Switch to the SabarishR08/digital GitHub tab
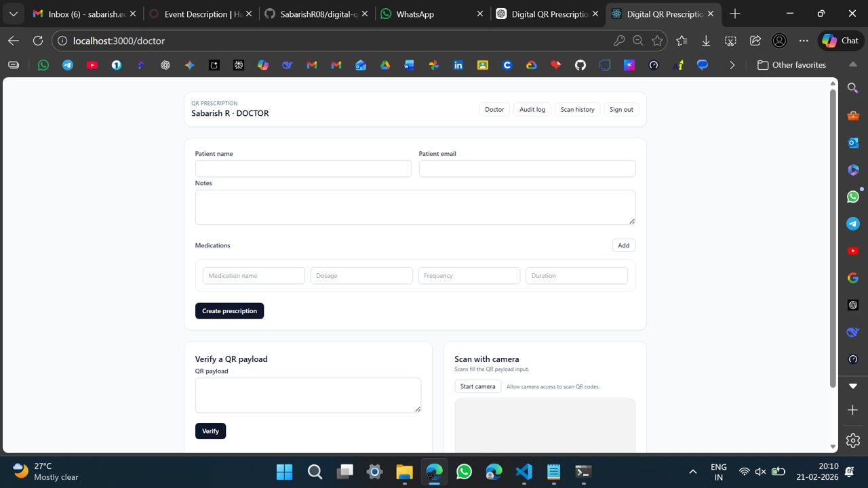The height and width of the screenshot is (488, 868). point(316,14)
